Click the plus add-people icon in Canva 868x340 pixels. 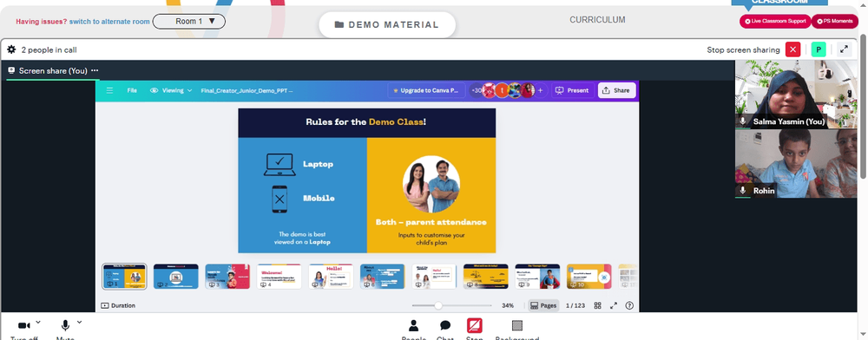(x=540, y=91)
